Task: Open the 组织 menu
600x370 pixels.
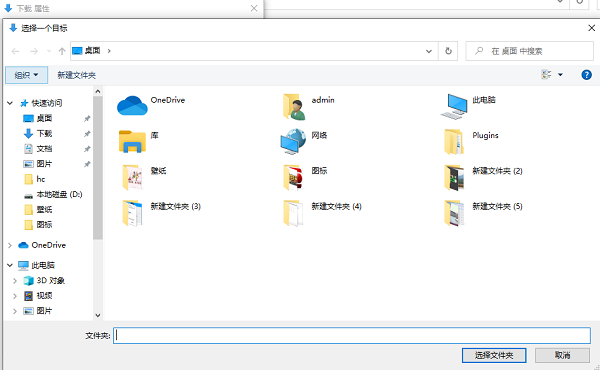Action: click(x=26, y=75)
